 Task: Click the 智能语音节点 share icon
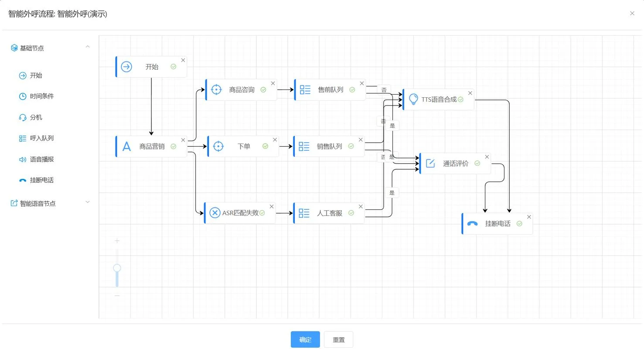pyautogui.click(x=14, y=203)
